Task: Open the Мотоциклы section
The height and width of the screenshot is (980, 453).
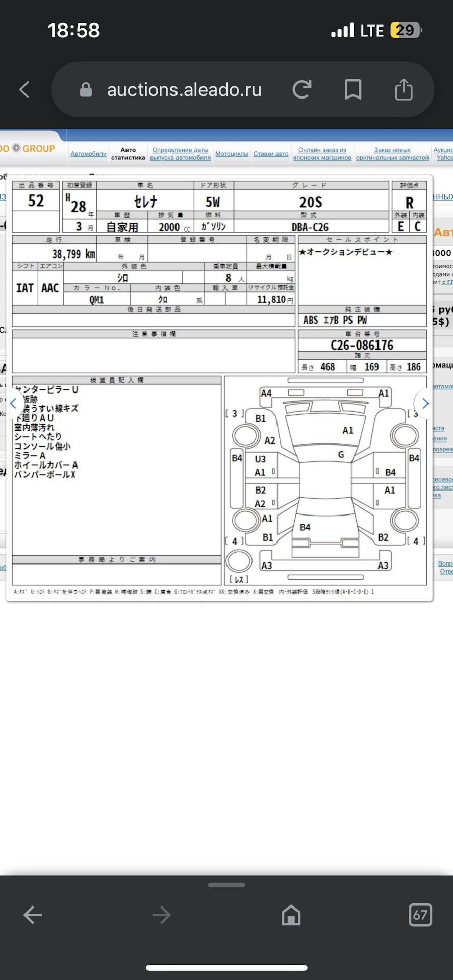Action: coord(232,154)
